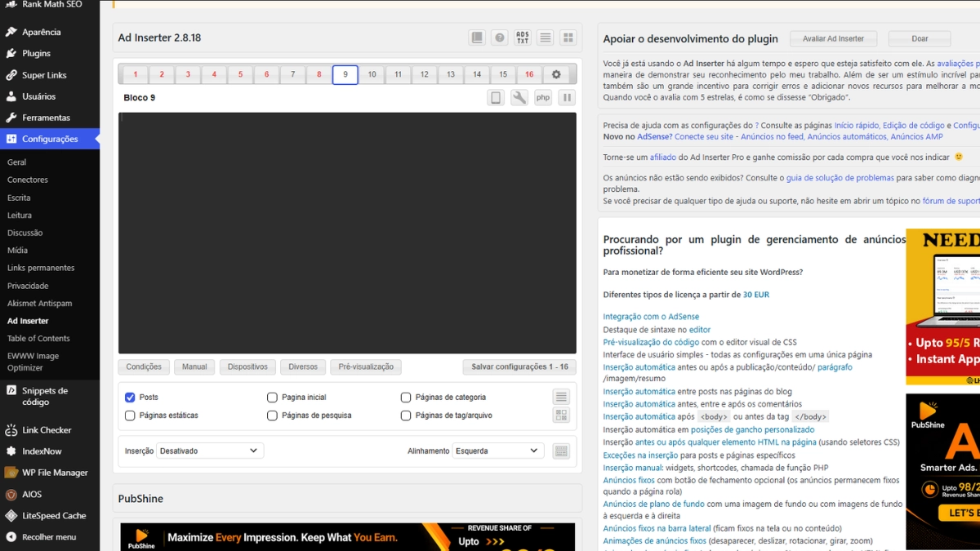Click the Manual button

(x=194, y=367)
